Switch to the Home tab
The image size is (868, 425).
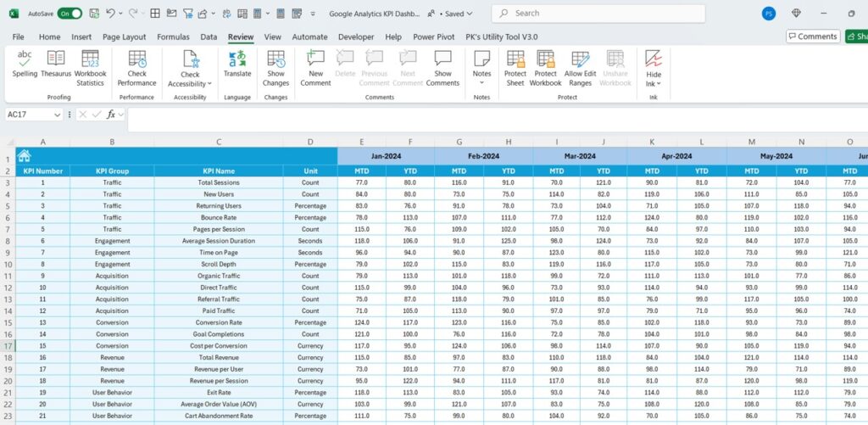coord(49,36)
